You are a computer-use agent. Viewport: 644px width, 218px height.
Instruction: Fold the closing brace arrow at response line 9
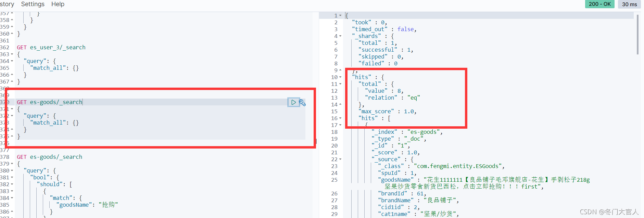340,70
